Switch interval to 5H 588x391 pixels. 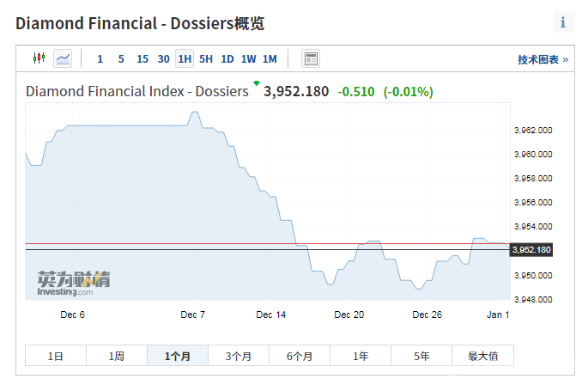(x=206, y=58)
